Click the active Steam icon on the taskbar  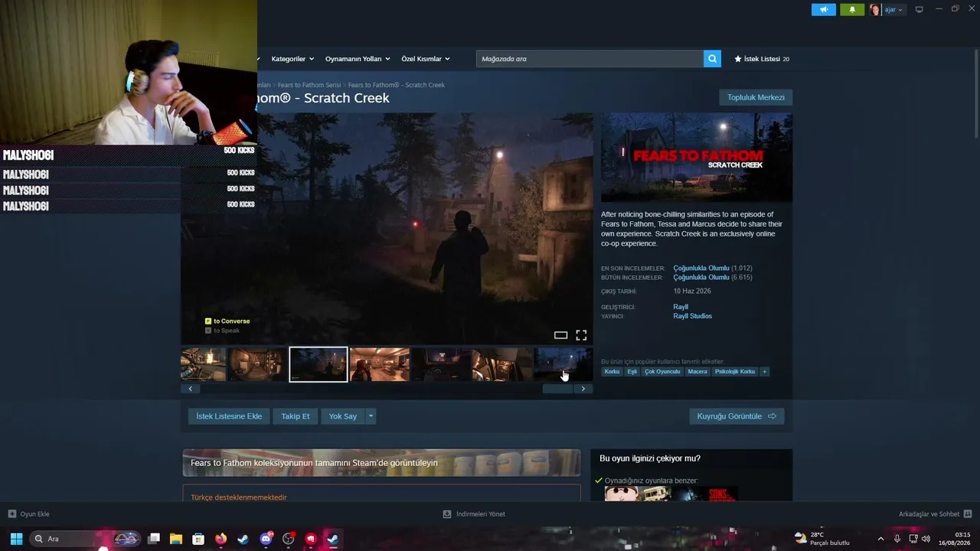pos(333,539)
